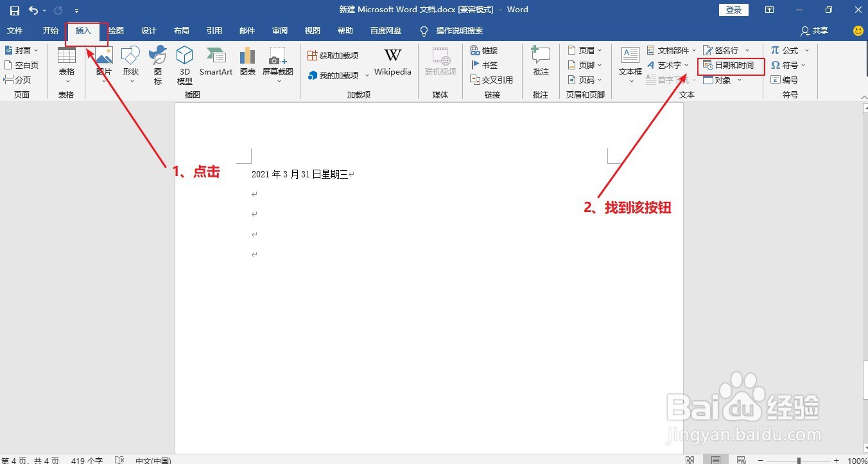868x464 pixels.
Task: Click the word count showing 419 个字
Action: click(x=87, y=460)
